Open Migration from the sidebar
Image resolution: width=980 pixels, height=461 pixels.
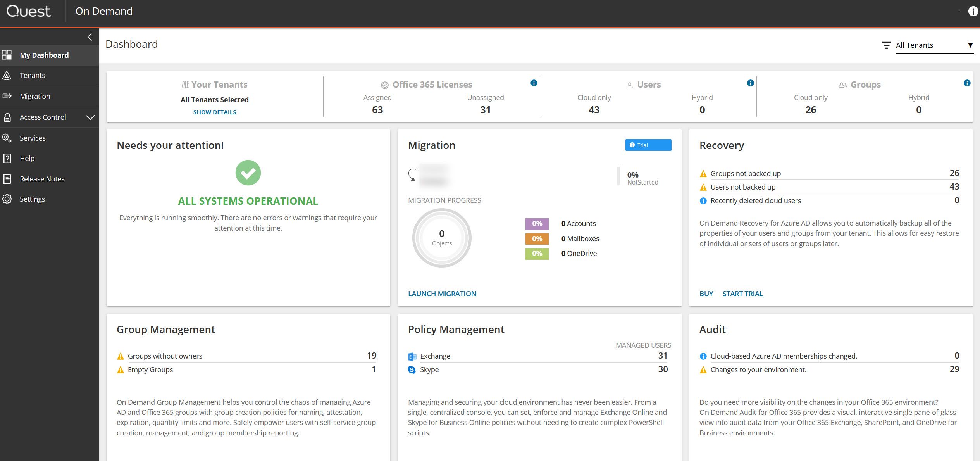pyautogui.click(x=49, y=96)
